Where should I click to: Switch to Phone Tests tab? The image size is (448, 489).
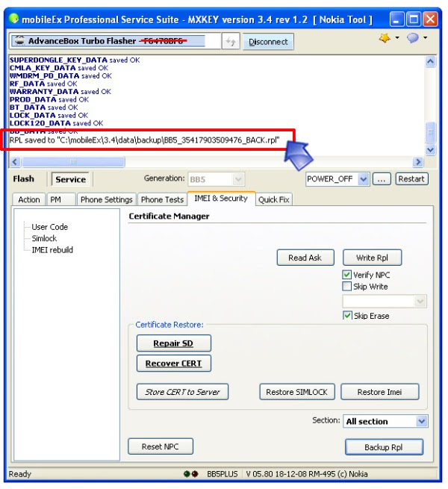[162, 199]
